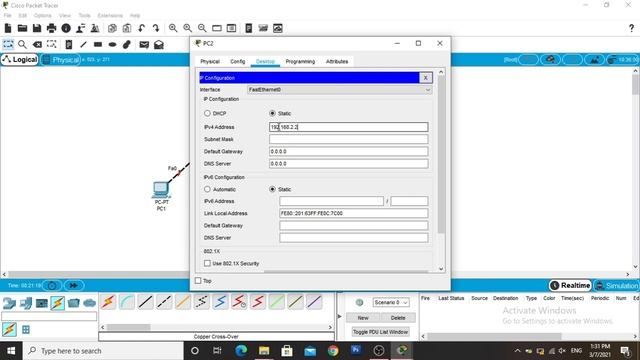
Task: Open the File menu
Action: (8, 16)
